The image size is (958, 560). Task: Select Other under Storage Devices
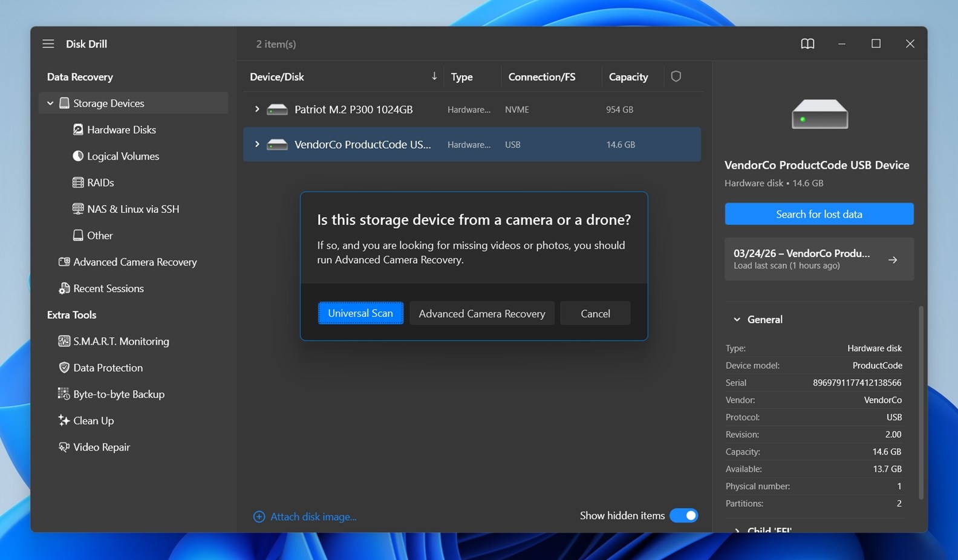(100, 235)
